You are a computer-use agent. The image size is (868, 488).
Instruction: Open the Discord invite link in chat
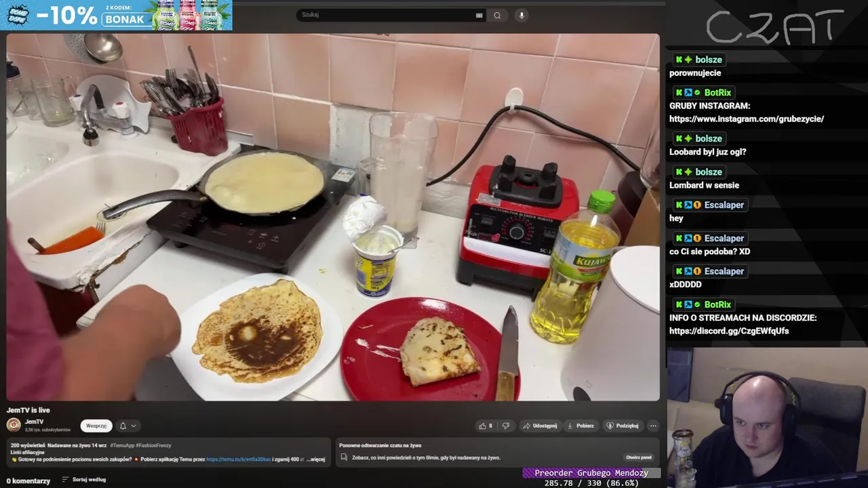click(729, 331)
